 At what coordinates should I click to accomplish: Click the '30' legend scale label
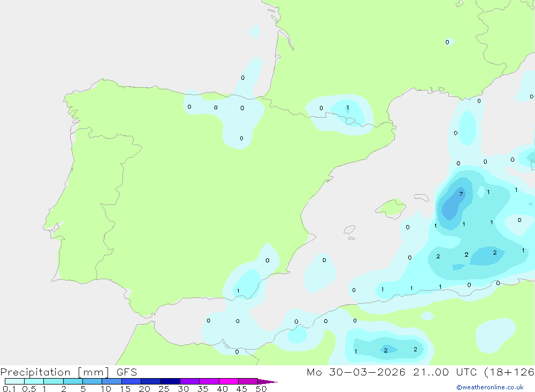tap(183, 389)
